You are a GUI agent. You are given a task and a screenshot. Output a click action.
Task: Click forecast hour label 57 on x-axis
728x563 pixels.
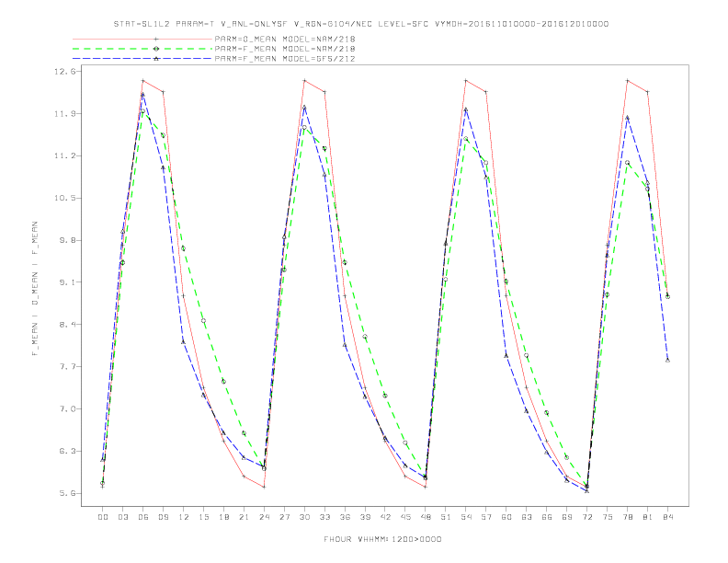(486, 517)
